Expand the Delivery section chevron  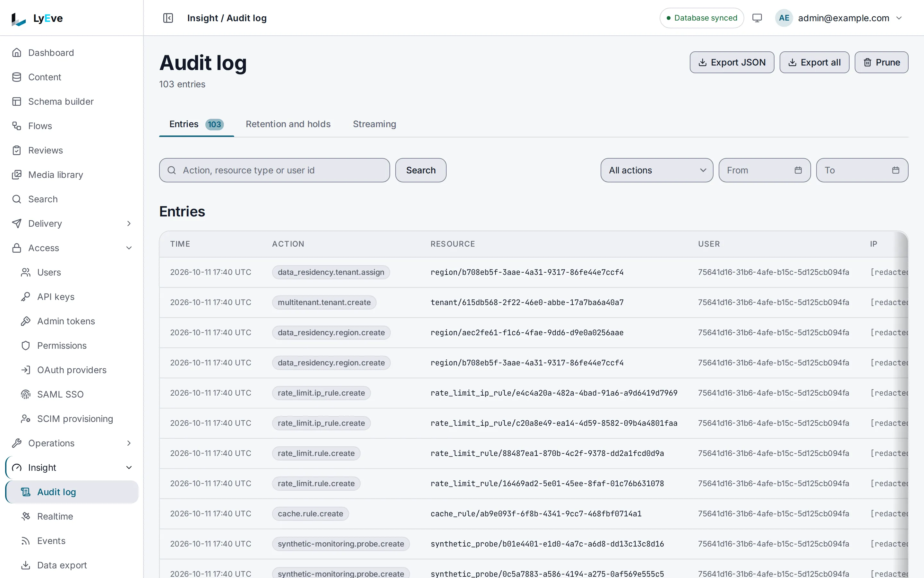129,223
